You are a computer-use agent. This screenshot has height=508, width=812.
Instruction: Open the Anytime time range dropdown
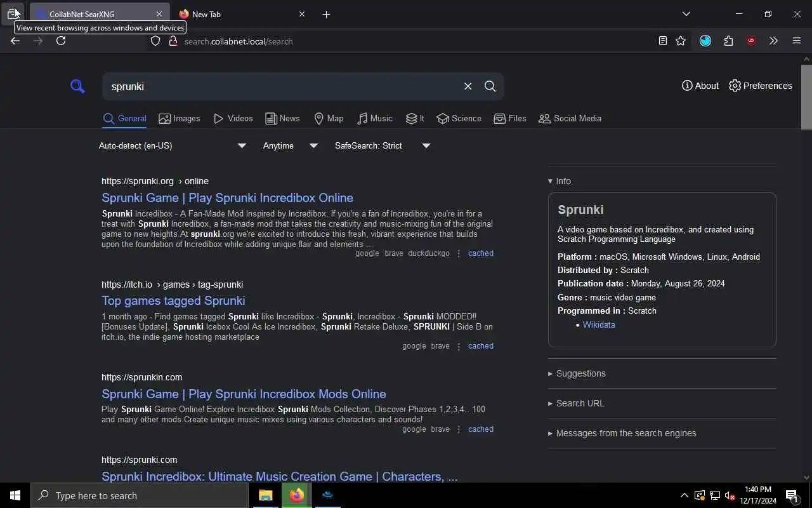pyautogui.click(x=291, y=146)
